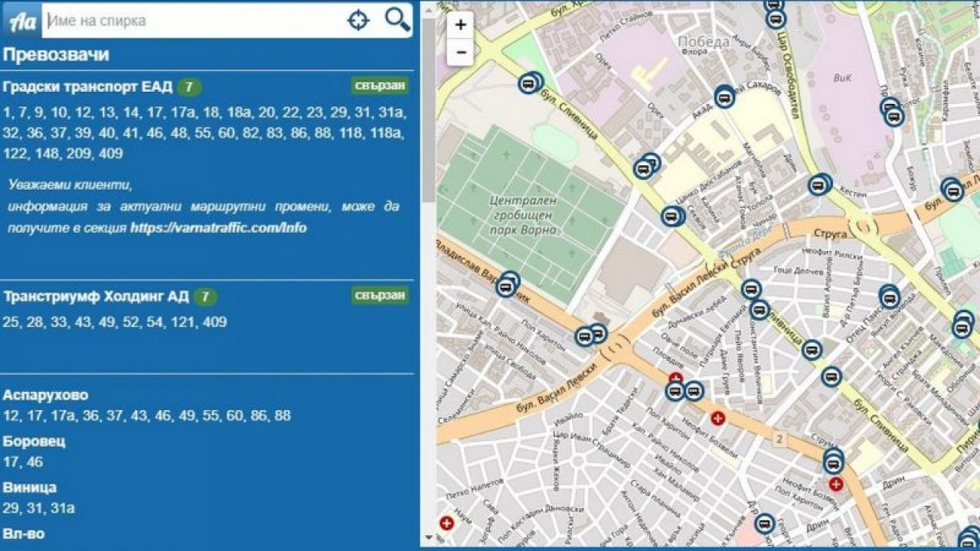Image resolution: width=980 pixels, height=551 pixels.
Task: Zoom out the map with minus button
Action: 460,52
